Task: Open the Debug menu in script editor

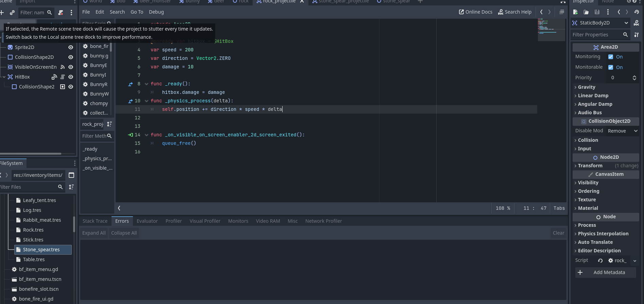Action: coord(156,12)
